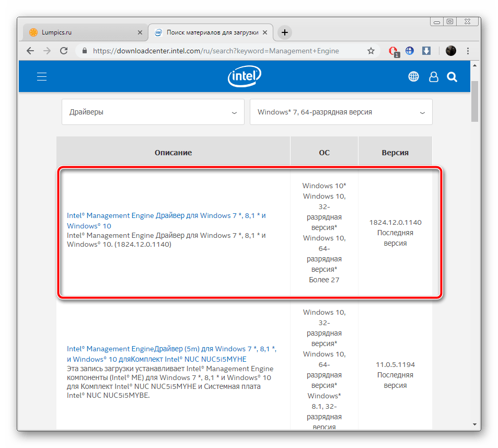Click the blue download arrow extension icon
This screenshot has height=448, width=498.
(x=426, y=51)
